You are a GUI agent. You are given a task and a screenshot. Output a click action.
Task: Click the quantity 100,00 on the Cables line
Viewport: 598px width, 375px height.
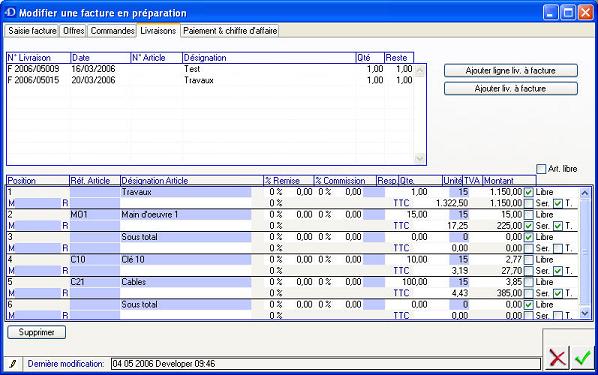[x=415, y=282]
